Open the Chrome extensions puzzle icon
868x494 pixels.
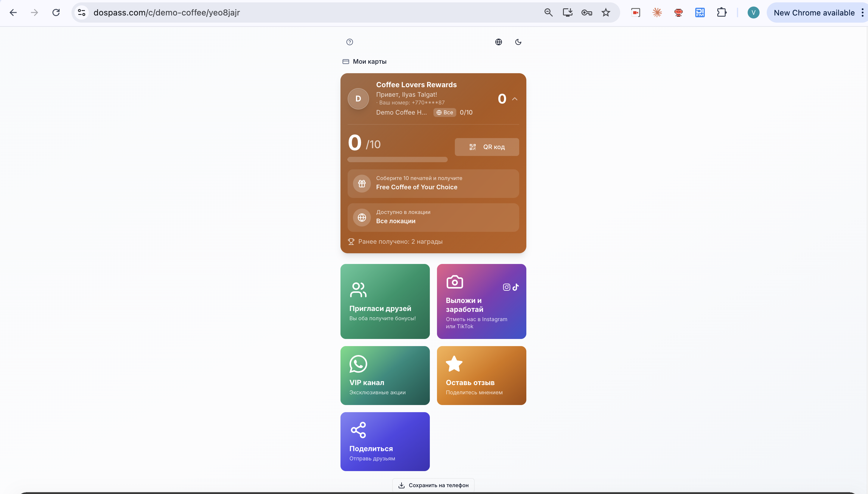(x=721, y=12)
